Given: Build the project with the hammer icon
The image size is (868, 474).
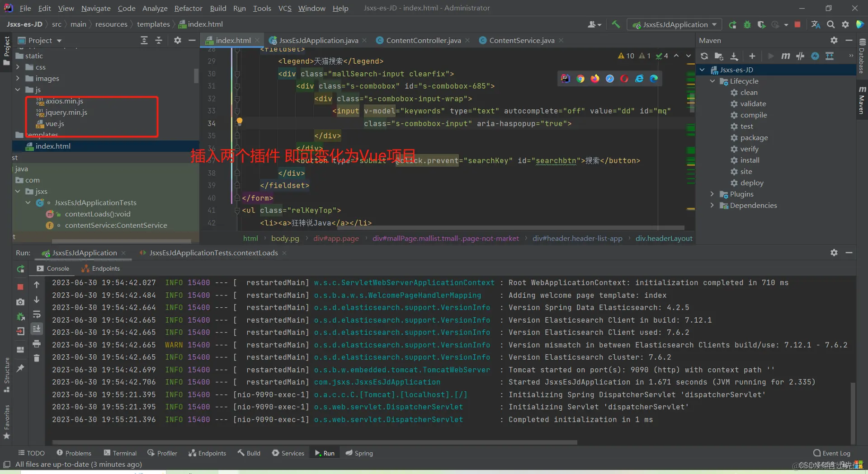Looking at the screenshot, I should [616, 24].
